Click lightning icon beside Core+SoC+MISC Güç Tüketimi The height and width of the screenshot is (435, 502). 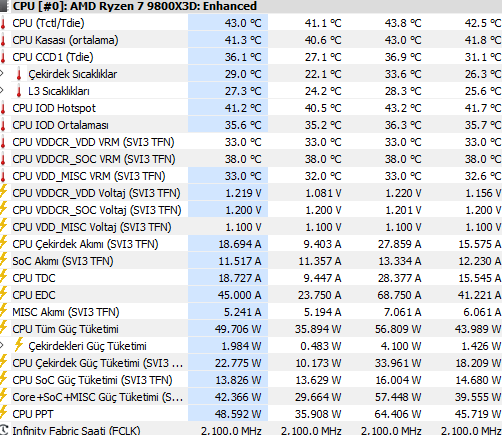click(x=3, y=396)
